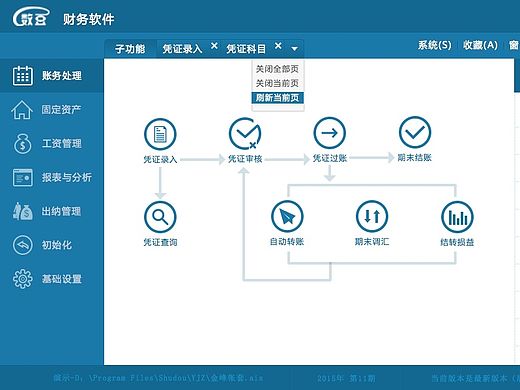Select 账务处理 label in sidebar
Viewport: 520px width, 390px height.
62,76
